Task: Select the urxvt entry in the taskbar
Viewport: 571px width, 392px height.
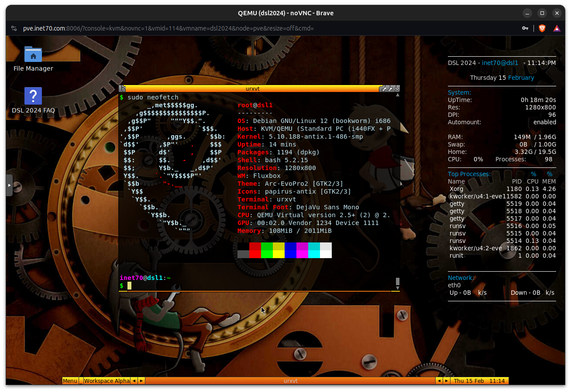Action: (x=290, y=381)
